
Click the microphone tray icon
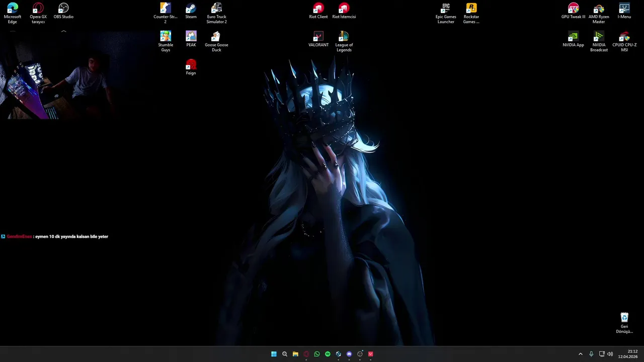[x=591, y=354]
